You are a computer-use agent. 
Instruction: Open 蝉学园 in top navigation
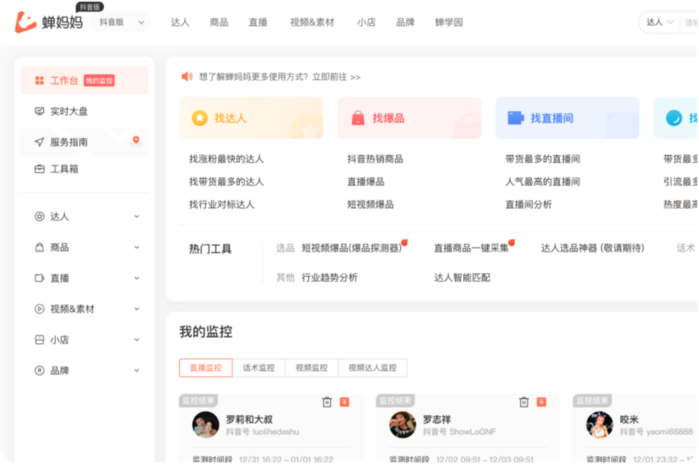[449, 22]
